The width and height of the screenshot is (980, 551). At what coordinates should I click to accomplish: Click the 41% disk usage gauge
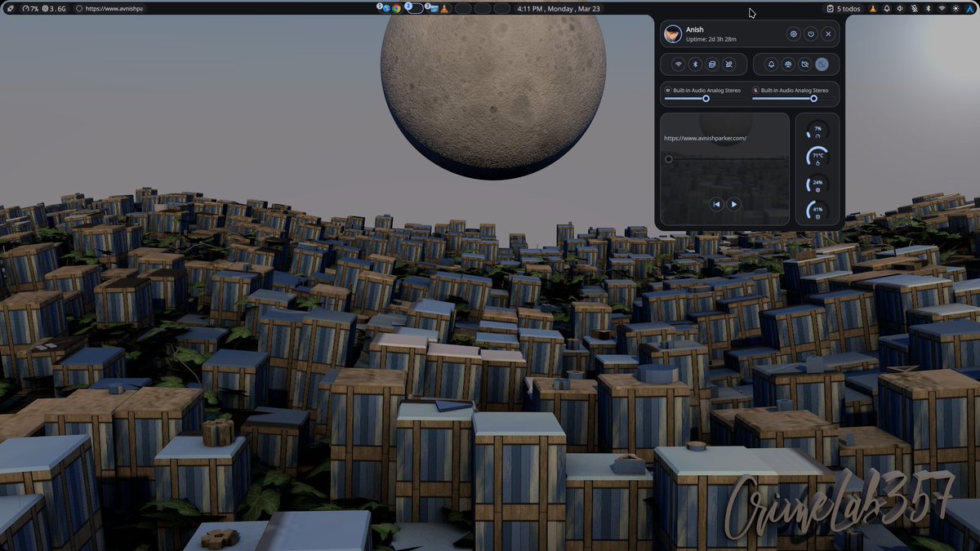pos(817,211)
